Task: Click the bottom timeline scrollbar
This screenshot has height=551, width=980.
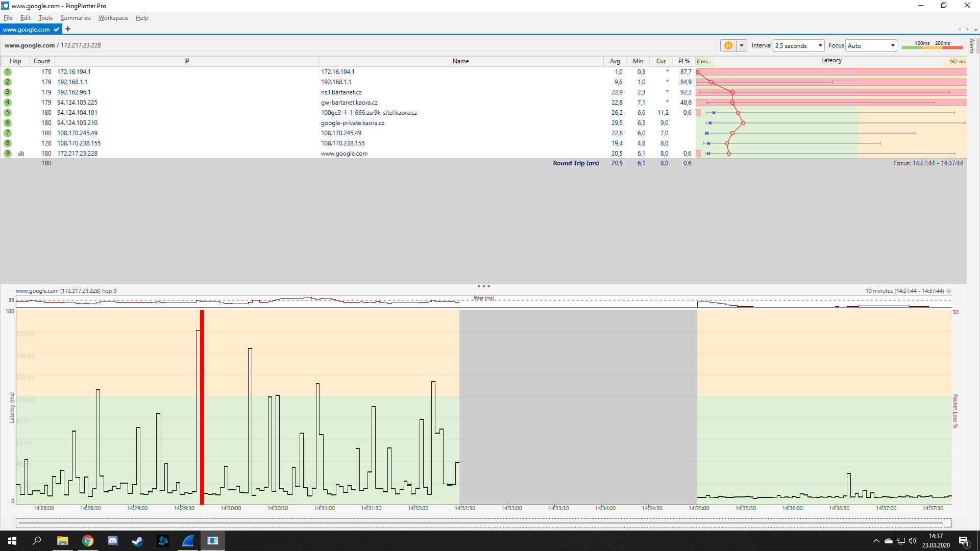Action: click(x=483, y=523)
